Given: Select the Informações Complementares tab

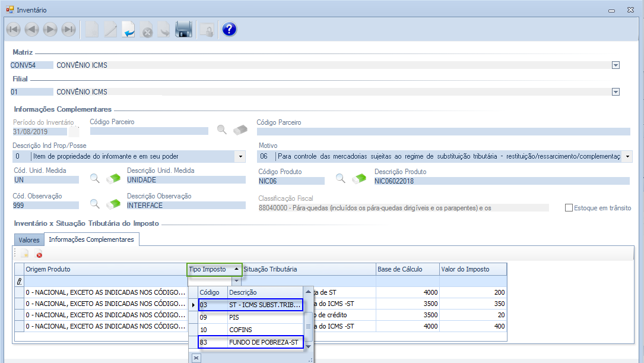Looking at the screenshot, I should (x=92, y=239).
